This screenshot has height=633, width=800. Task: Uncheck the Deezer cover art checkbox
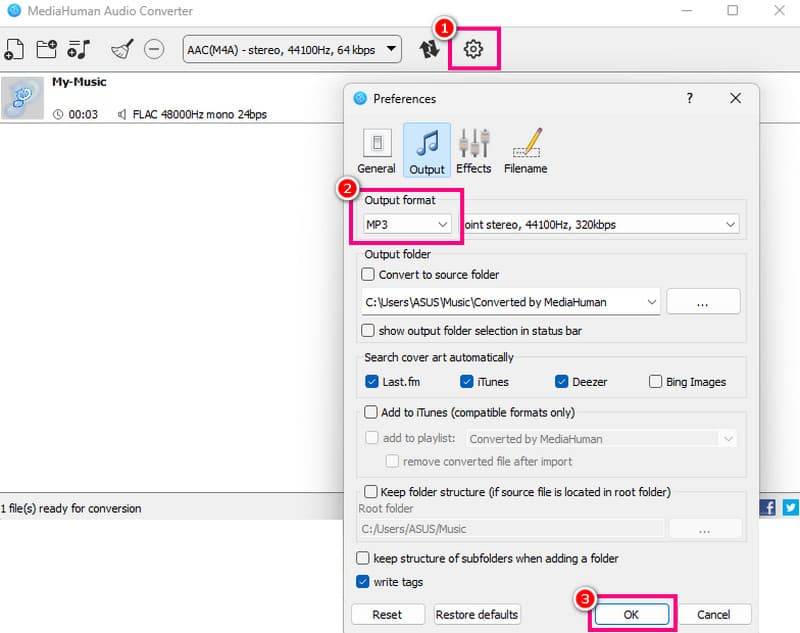coord(561,382)
